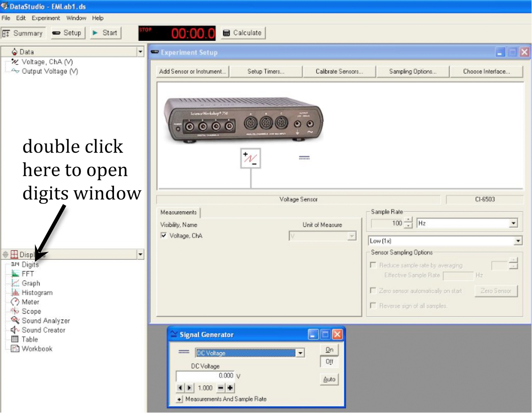The width and height of the screenshot is (532, 413).
Task: Expand the Hz sample rate units dropdown
Action: pyautogui.click(x=513, y=223)
